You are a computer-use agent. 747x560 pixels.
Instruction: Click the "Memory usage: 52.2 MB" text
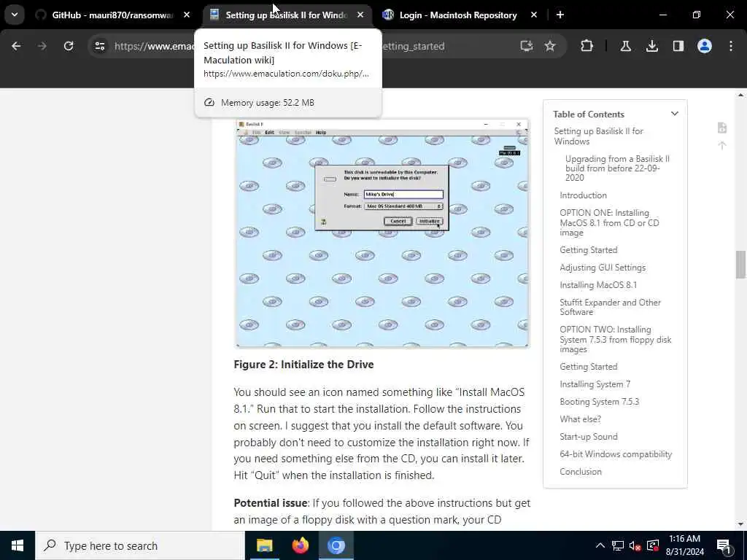pos(267,103)
